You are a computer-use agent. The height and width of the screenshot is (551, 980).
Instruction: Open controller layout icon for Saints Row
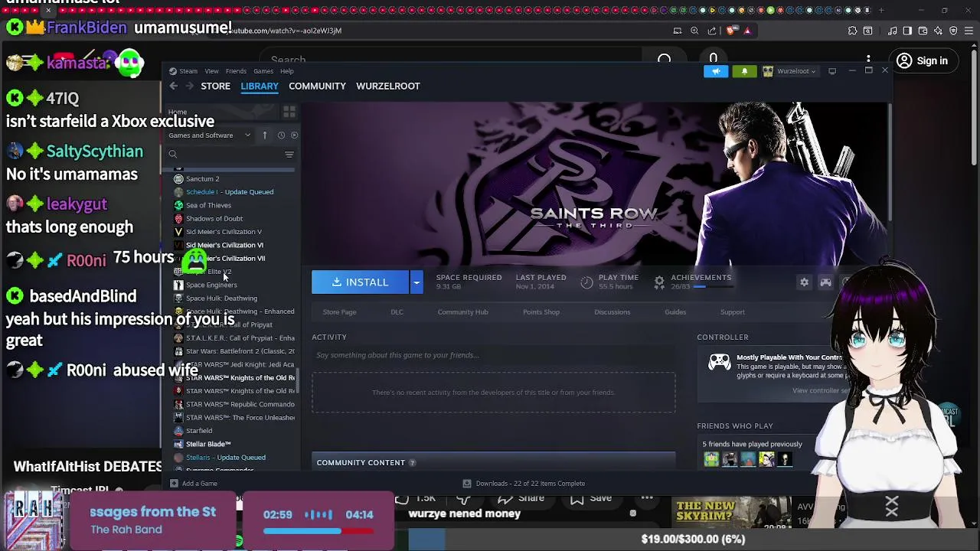(825, 282)
